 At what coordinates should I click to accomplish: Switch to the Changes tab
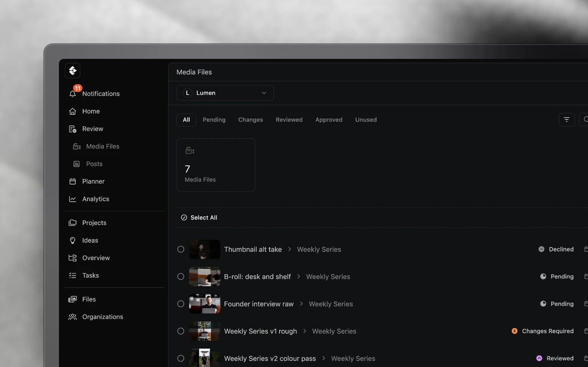(251, 120)
